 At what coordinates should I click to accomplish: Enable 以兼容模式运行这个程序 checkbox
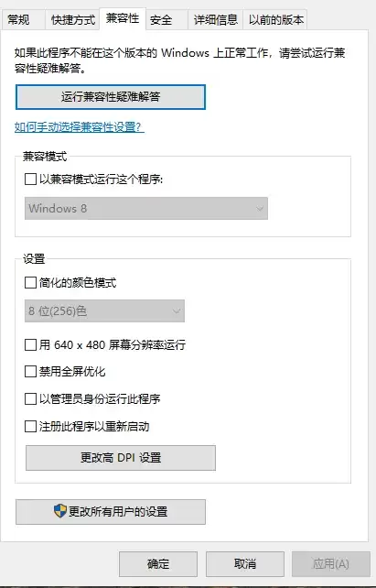pos(30,180)
